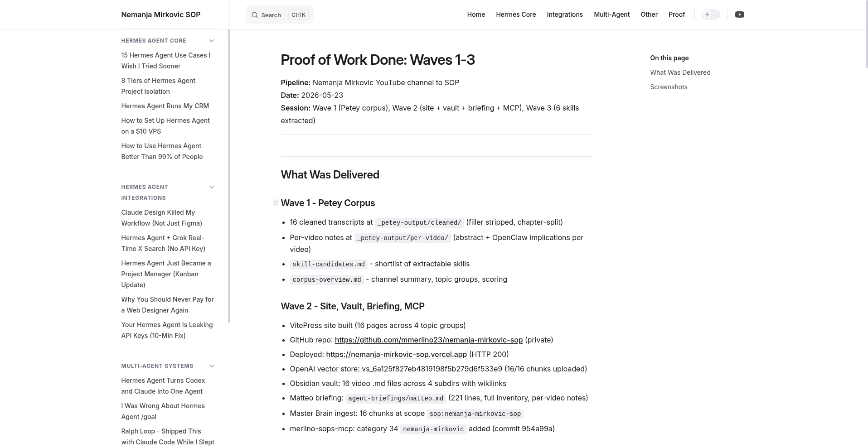The height and width of the screenshot is (448, 868).
Task: Click the sidebar scrollbar thumb
Action: (229, 176)
